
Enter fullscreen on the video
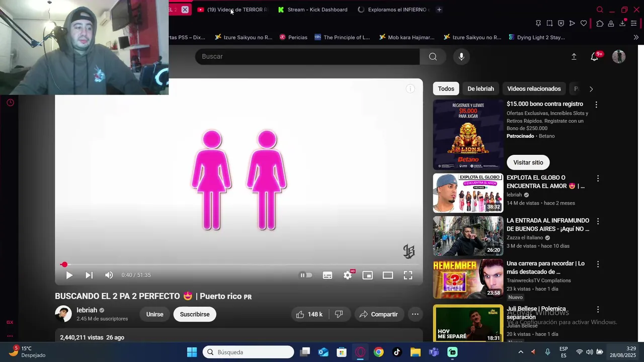click(x=408, y=275)
